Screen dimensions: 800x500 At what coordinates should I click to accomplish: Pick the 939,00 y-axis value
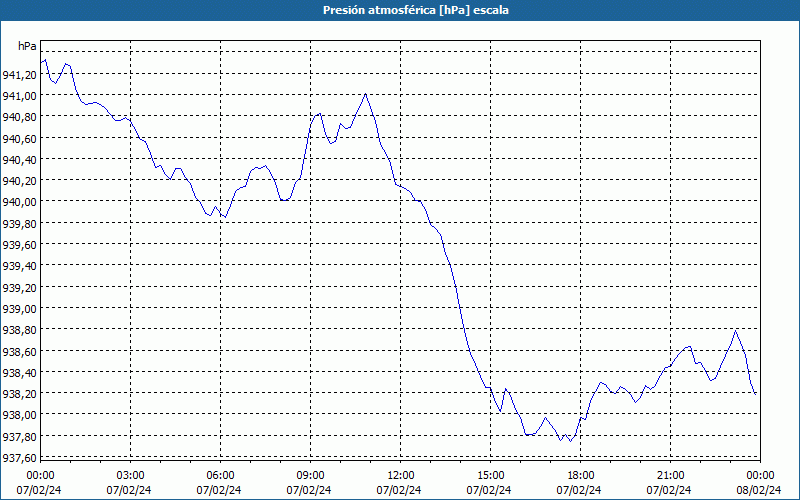19,309
